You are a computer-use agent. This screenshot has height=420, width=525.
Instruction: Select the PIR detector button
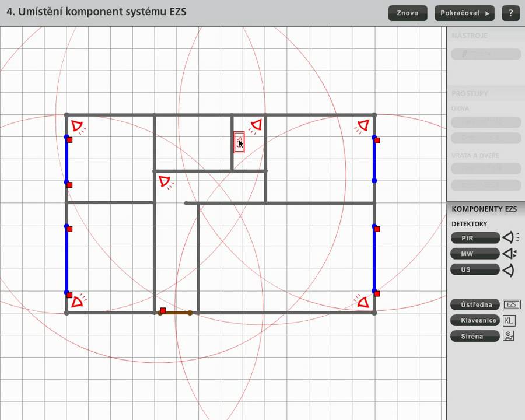(x=475, y=238)
